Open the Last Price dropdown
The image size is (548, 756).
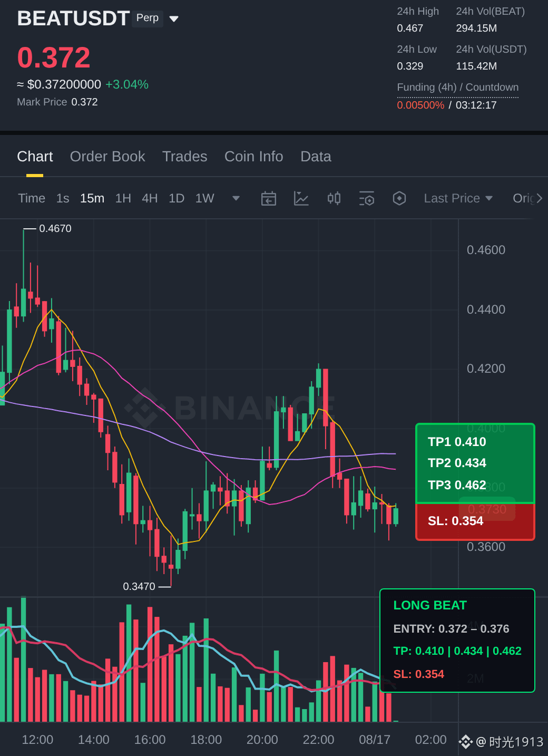[x=458, y=198]
